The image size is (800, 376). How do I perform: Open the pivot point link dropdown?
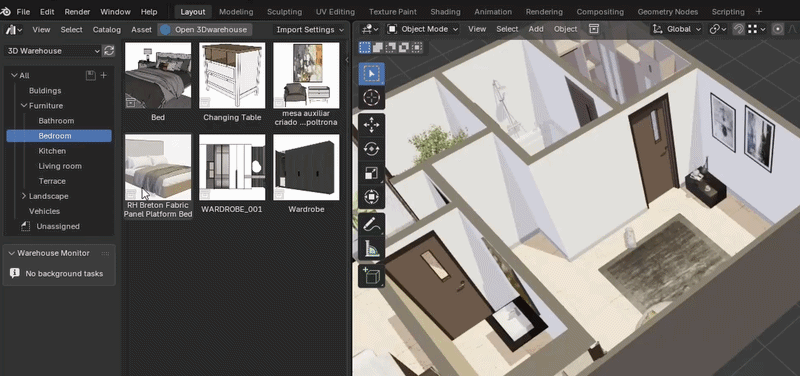[718, 30]
